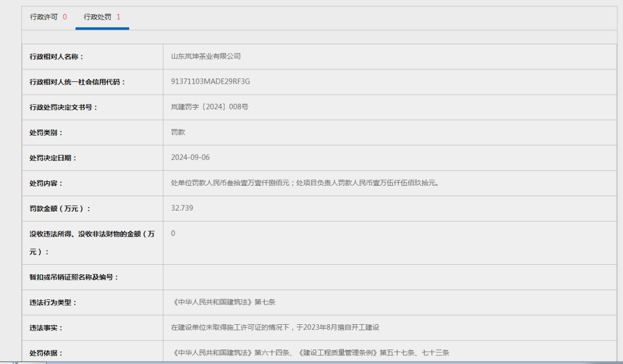The height and width of the screenshot is (364, 623).
Task: Click label 违法事实
Action: (46, 328)
